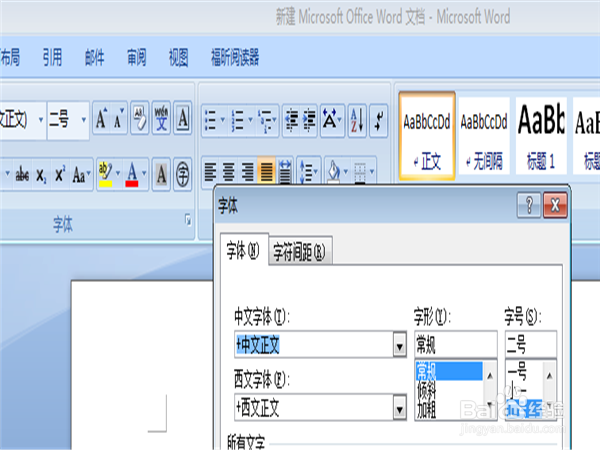Image resolution: width=600 pixels, height=450 pixels.
Task: Open the 引用 ribbon tab
Action: [x=52, y=57]
